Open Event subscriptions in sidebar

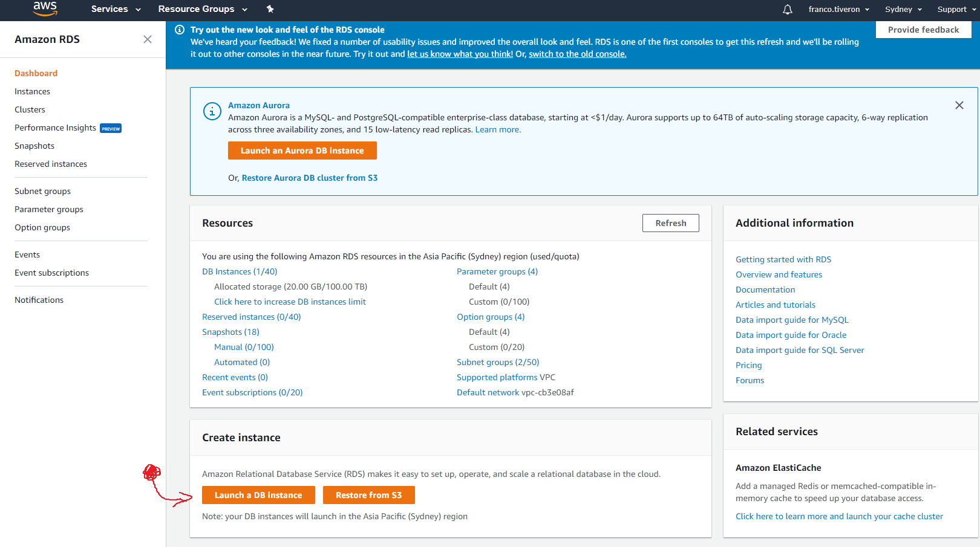[52, 273]
